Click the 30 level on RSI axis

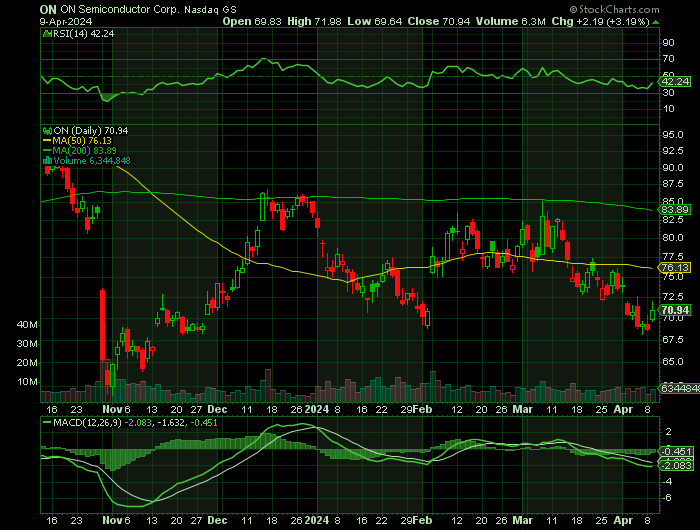coord(668,92)
